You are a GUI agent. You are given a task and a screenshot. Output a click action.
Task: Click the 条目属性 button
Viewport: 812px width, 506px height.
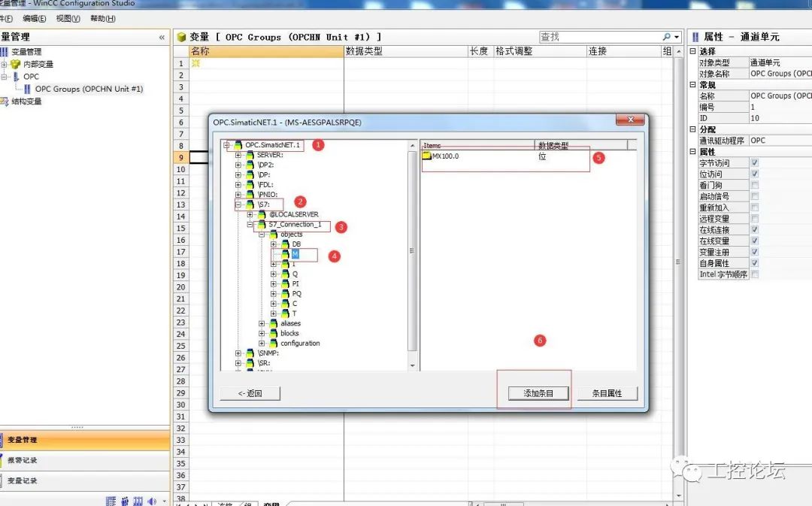pos(607,393)
